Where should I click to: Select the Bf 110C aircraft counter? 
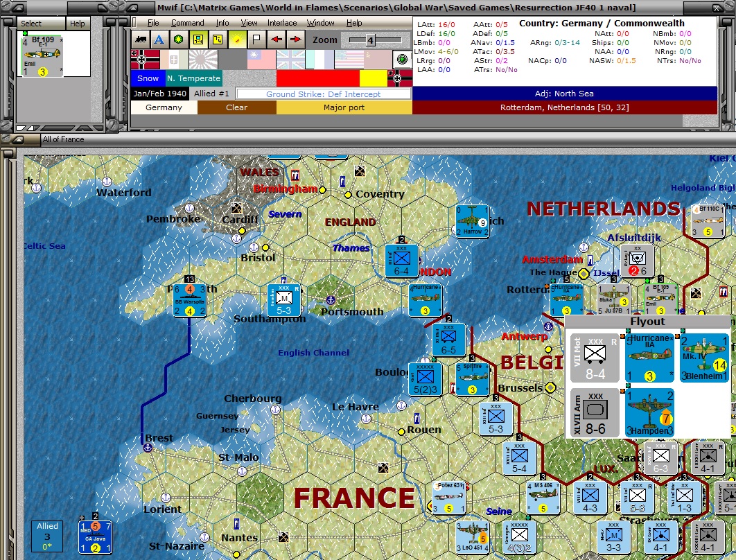click(x=708, y=221)
